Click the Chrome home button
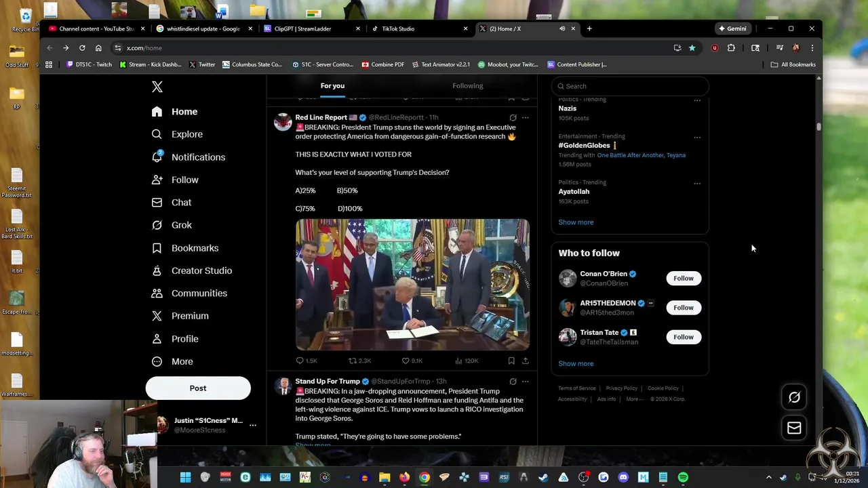868x488 pixels. click(x=98, y=48)
